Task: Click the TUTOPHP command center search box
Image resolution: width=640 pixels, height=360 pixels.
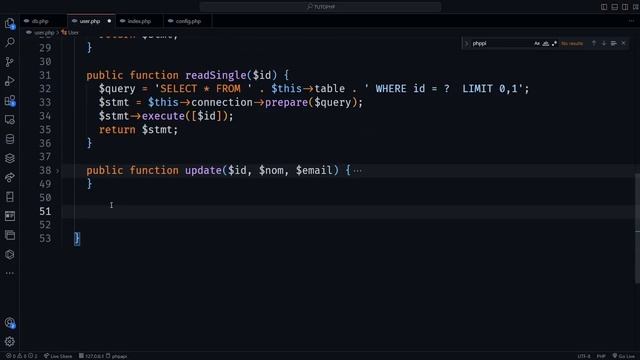Action: tap(320, 7)
